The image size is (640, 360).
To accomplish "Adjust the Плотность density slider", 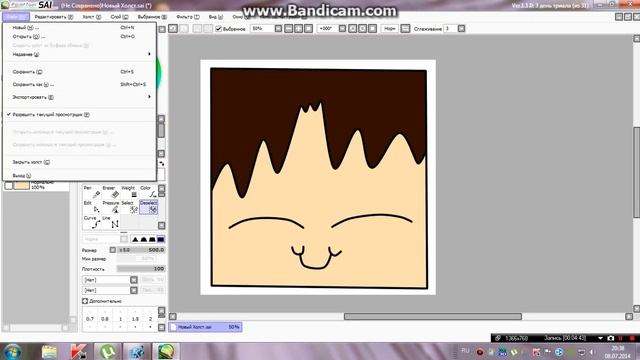I will coord(141,269).
